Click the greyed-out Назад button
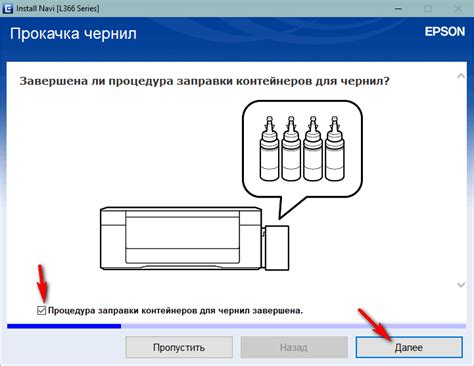474x366 pixels. tap(294, 347)
